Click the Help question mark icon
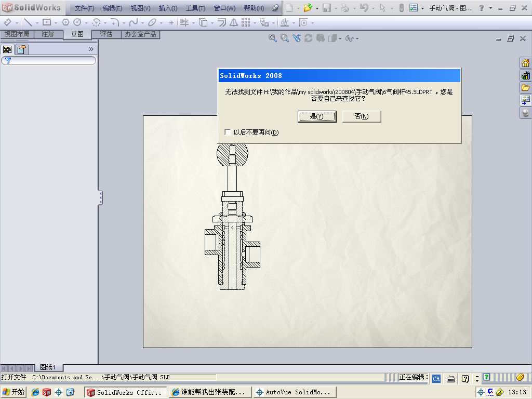This screenshot has width=532, height=399. tap(481, 7)
